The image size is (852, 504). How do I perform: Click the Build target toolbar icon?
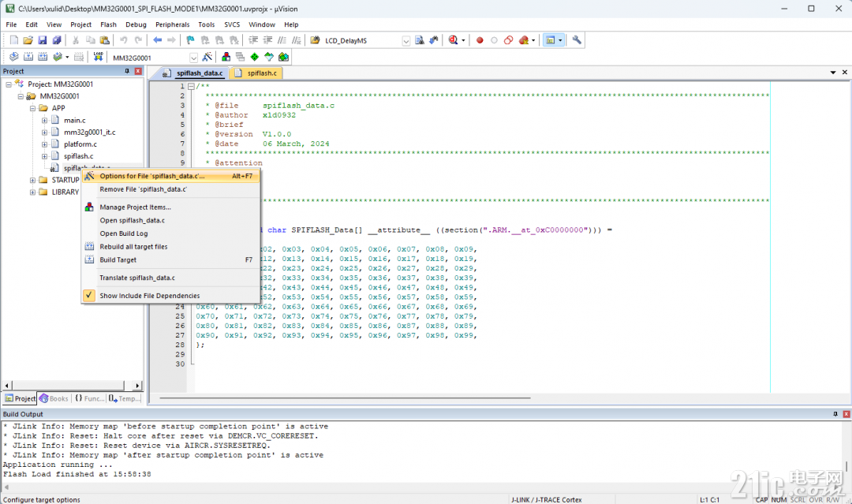(28, 57)
